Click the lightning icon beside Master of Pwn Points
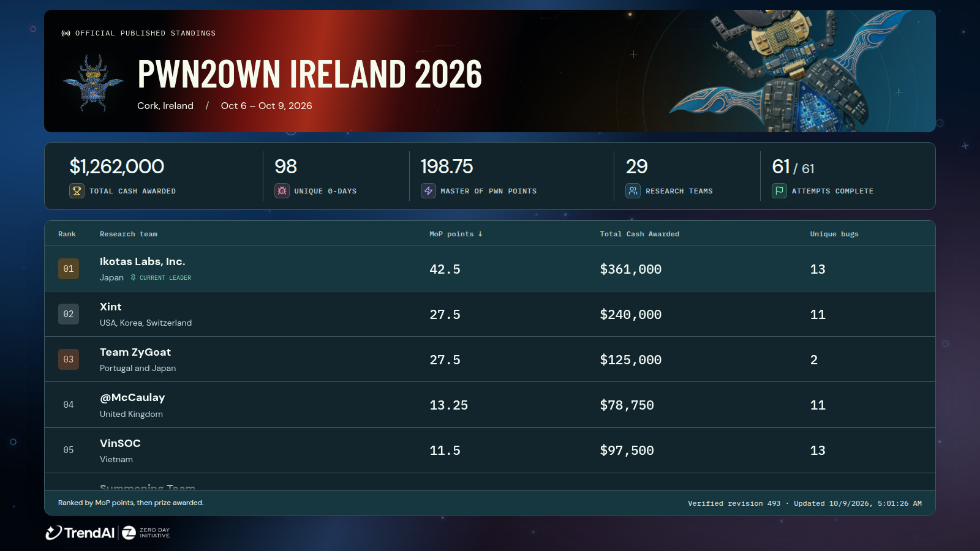 click(428, 191)
